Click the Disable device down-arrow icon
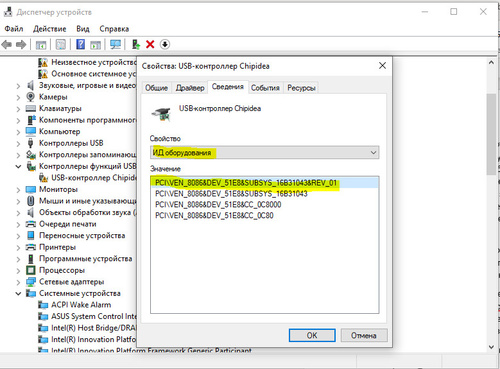This screenshot has width=500, height=369. [x=165, y=44]
